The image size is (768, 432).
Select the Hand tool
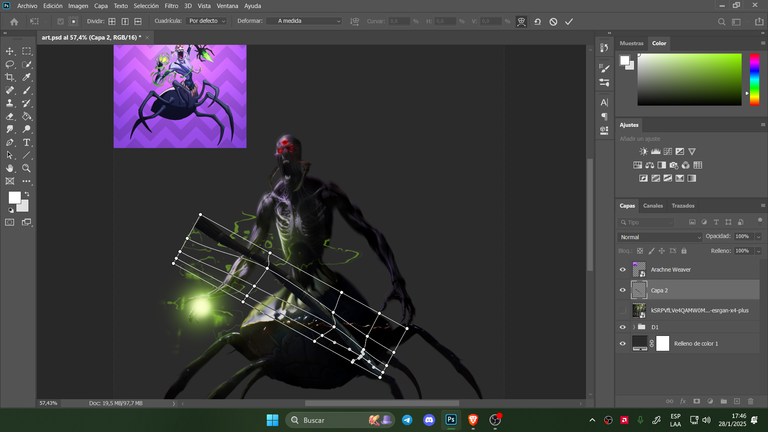coord(10,168)
